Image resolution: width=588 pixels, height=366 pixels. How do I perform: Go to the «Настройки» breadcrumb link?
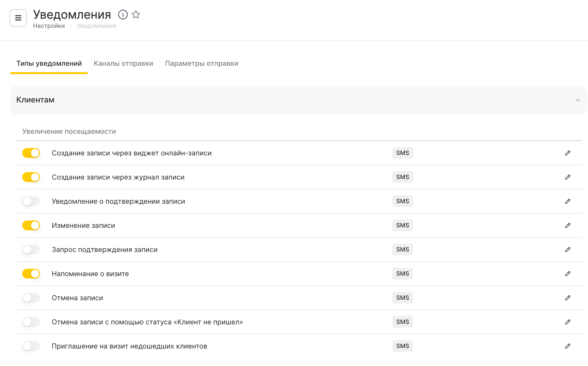point(49,26)
